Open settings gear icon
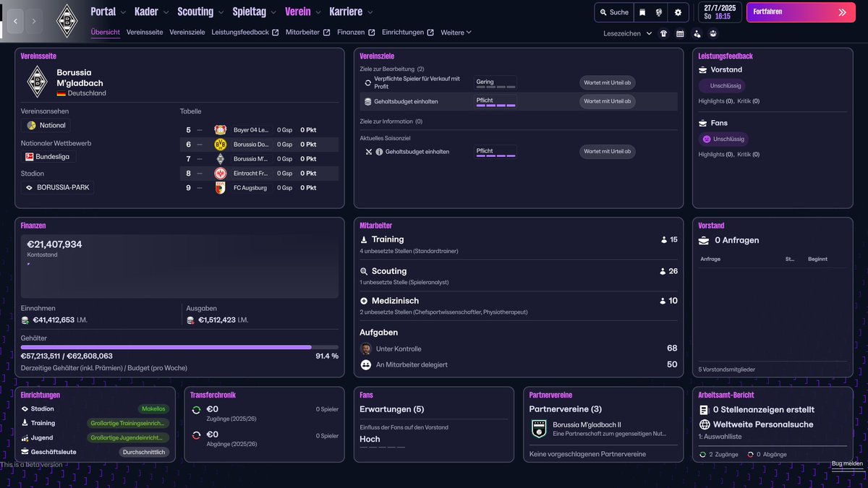The width and height of the screenshot is (868, 488). [678, 12]
